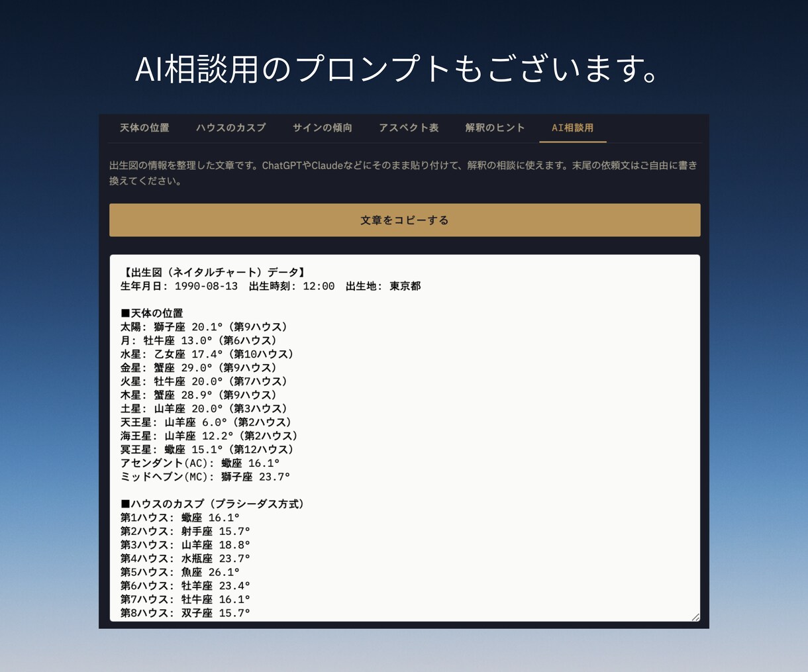Screen dimensions: 808x672
Task: Open the アスペクト表 tab
Action: [x=409, y=128]
